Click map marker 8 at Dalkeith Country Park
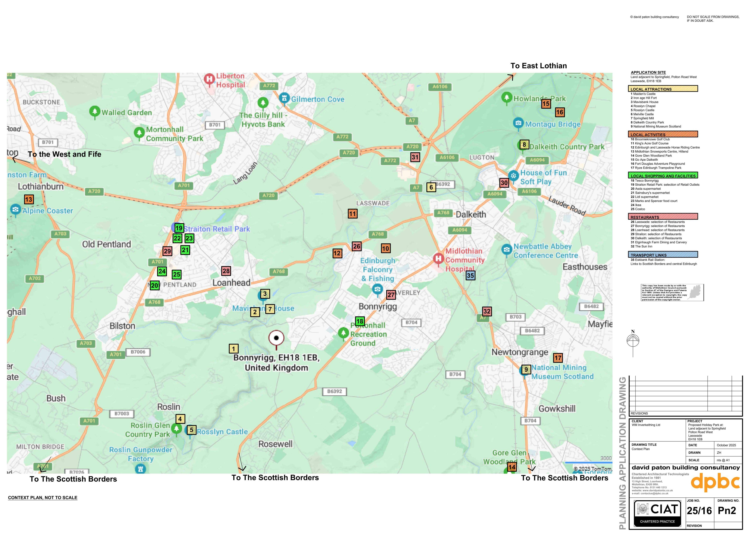 click(x=524, y=144)
